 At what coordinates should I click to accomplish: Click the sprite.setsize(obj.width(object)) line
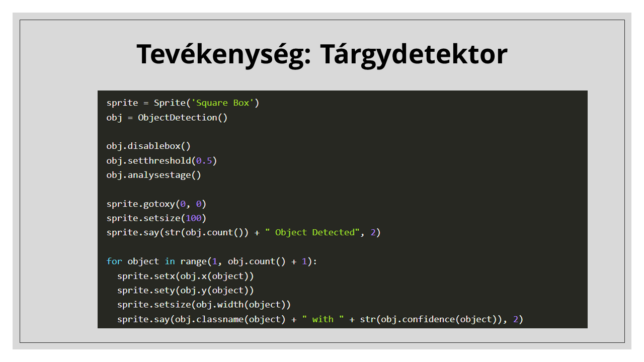pyautogui.click(x=204, y=305)
